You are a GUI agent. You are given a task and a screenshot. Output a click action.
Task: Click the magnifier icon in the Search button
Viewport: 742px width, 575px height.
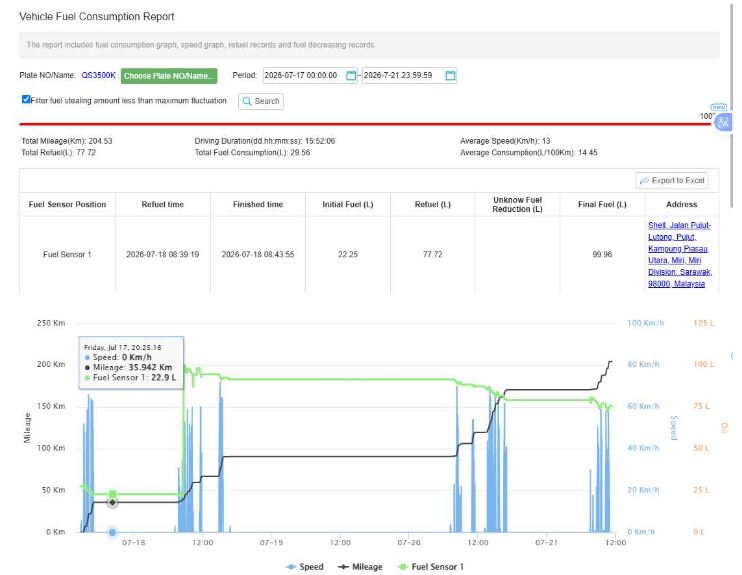coord(247,101)
